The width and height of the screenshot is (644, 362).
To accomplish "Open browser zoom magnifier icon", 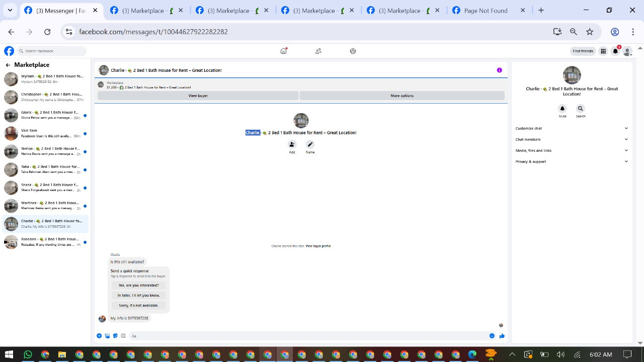I will [x=574, y=32].
